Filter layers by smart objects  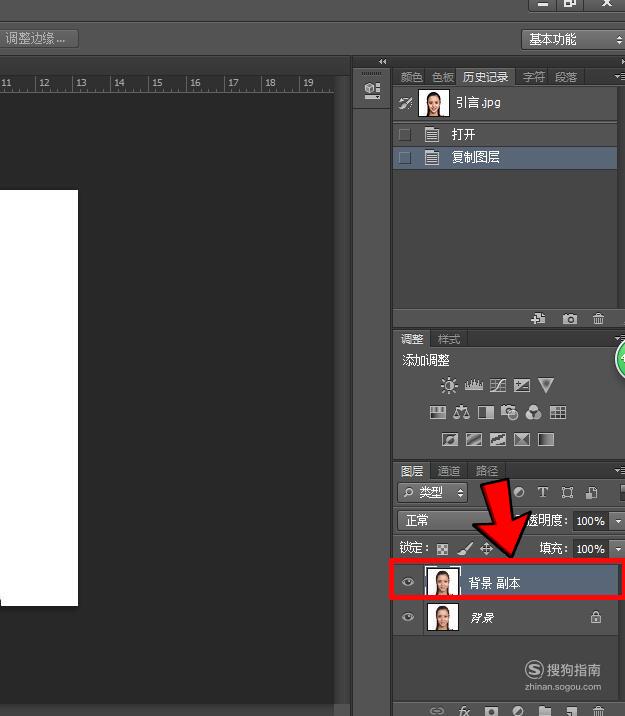(x=592, y=493)
